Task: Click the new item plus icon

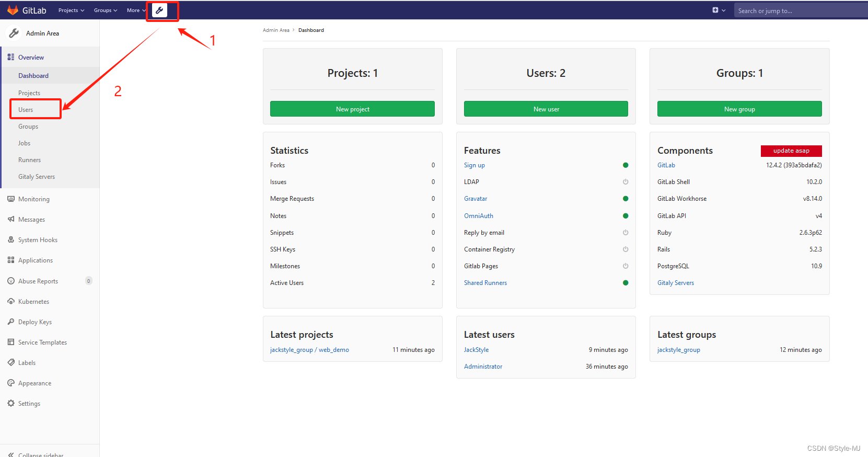Action: [x=715, y=10]
